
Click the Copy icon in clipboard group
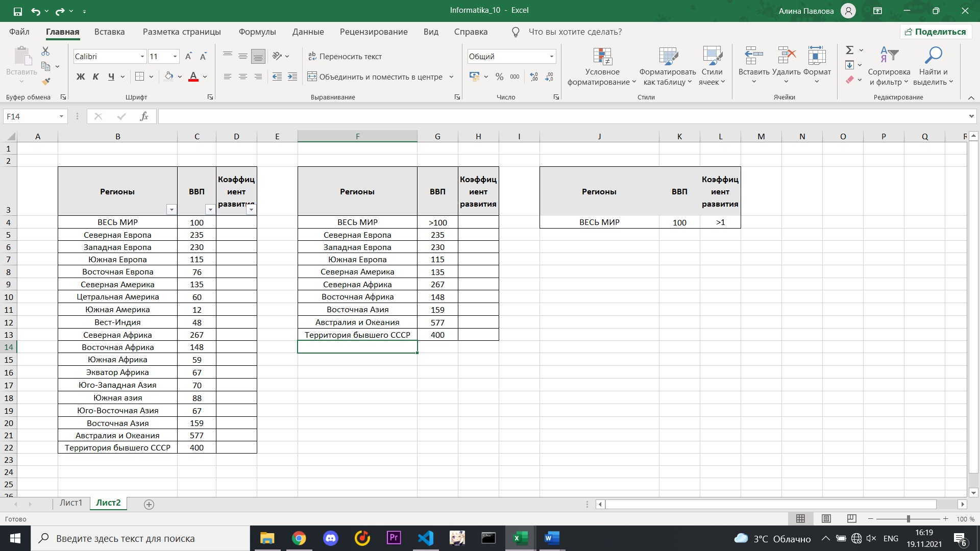(46, 66)
